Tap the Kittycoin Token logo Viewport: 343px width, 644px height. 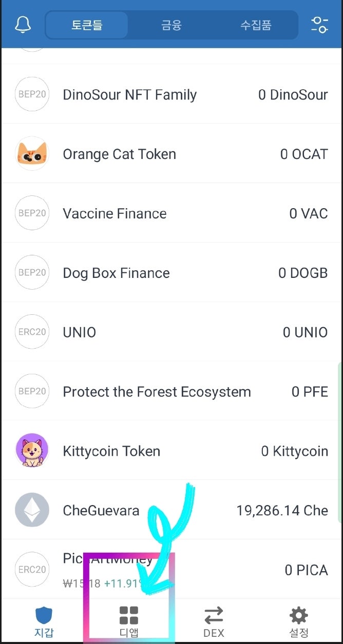click(x=32, y=451)
